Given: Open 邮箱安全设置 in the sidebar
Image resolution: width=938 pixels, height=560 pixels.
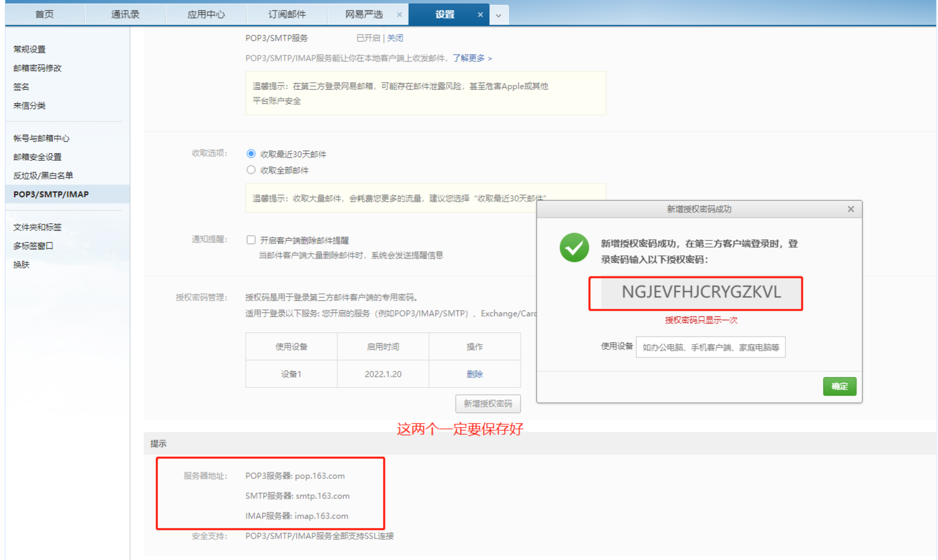Looking at the screenshot, I should tap(37, 157).
